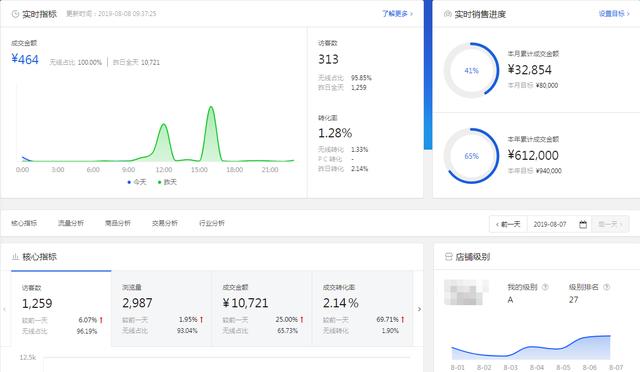Click the ¥80,000 monthly target value
This screenshot has width=640, height=372.
pos(547,85)
